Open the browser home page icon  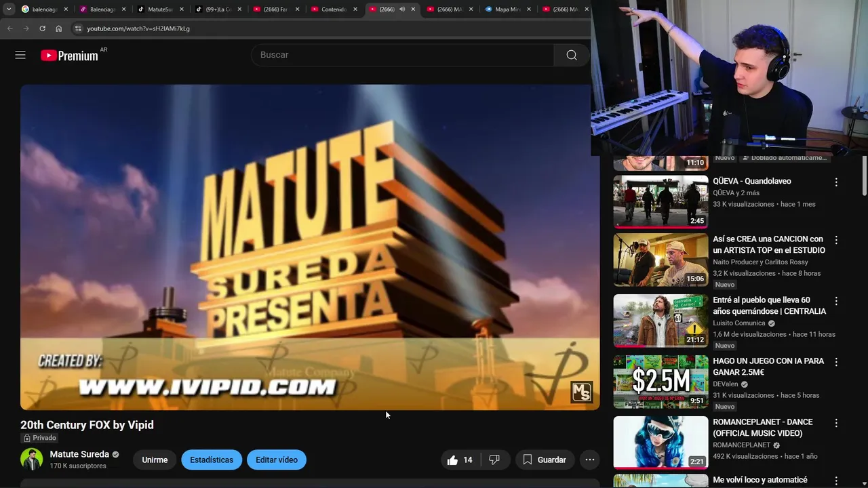pos(58,28)
